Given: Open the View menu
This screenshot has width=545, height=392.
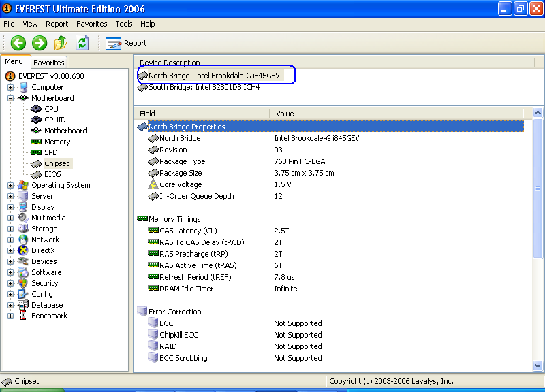Looking at the screenshot, I should pyautogui.click(x=30, y=24).
